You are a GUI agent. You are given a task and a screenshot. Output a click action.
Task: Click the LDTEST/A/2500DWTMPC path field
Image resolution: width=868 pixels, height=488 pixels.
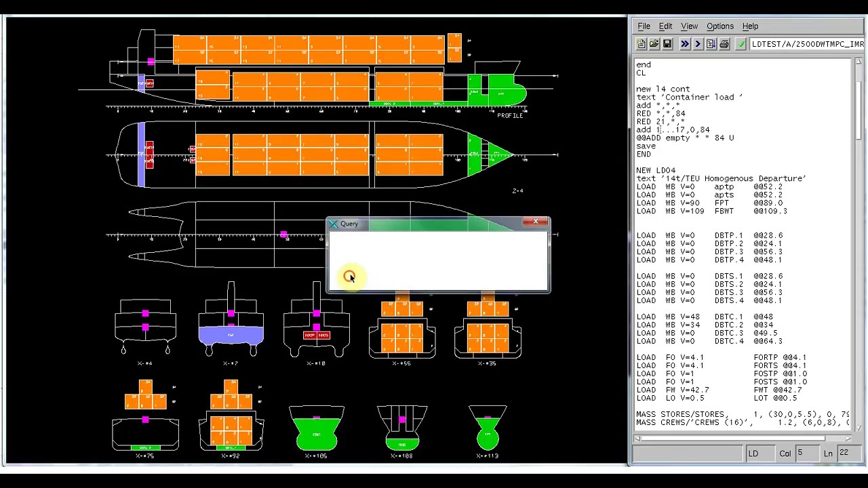pyautogui.click(x=806, y=44)
